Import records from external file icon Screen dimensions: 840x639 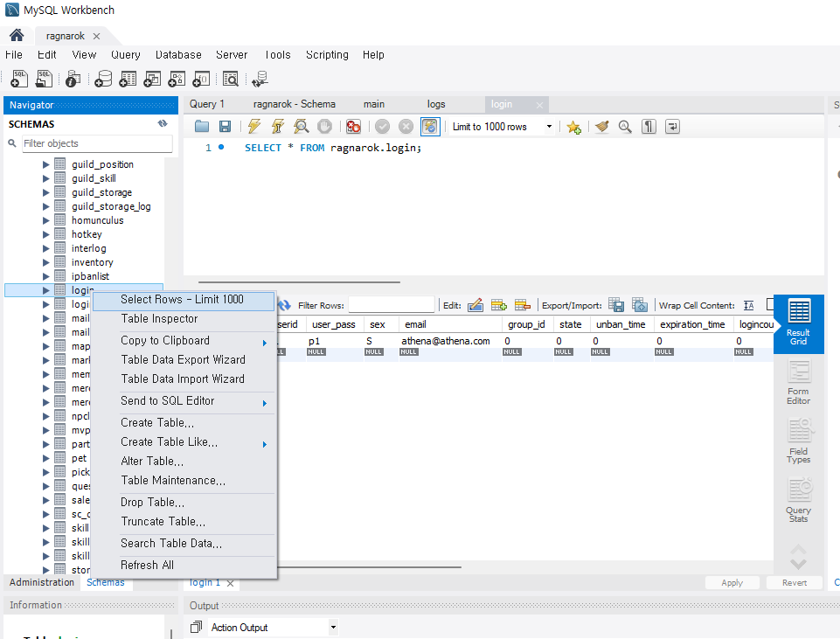640,305
